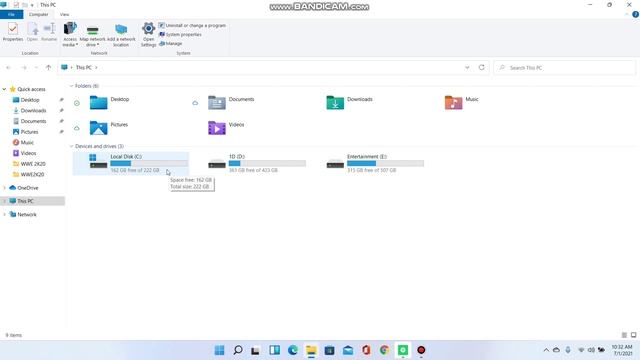Open ribbon Help question mark
Image resolution: width=640 pixels, height=360 pixels.
pyautogui.click(x=635, y=14)
